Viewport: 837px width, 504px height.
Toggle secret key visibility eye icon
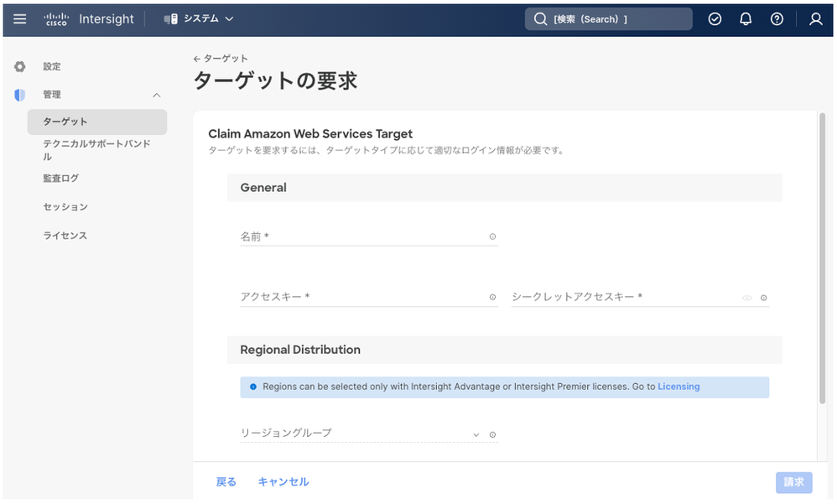coord(746,298)
